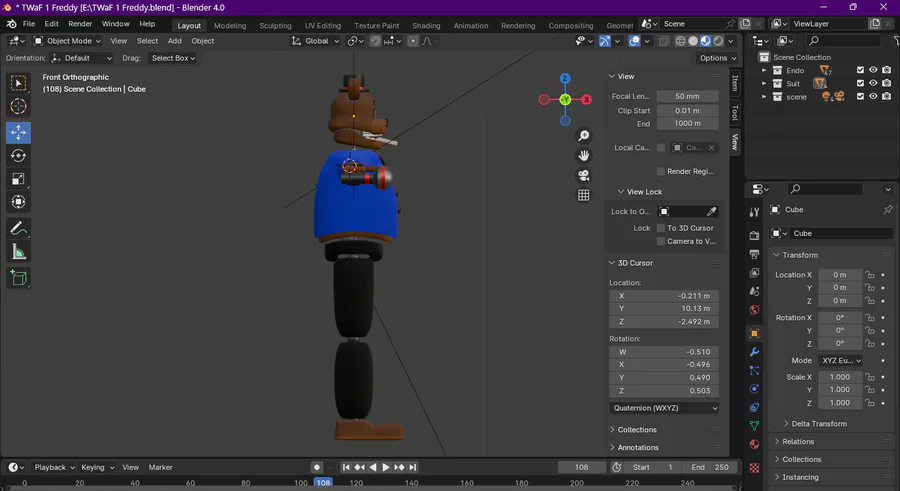This screenshot has width=900, height=491.
Task: Open the Quaternion (WXYZ) rotation mode dropdown
Action: tap(664, 408)
